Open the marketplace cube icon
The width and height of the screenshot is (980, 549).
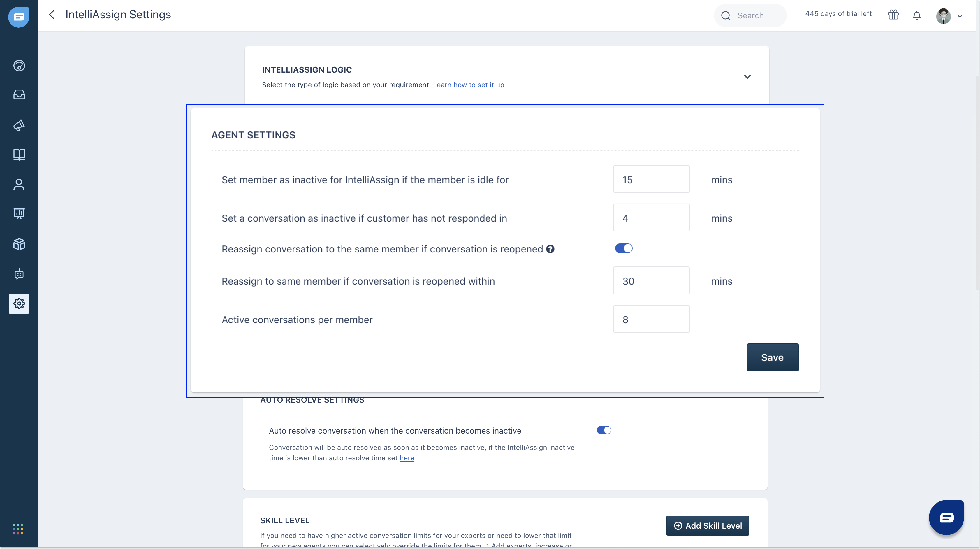click(19, 244)
